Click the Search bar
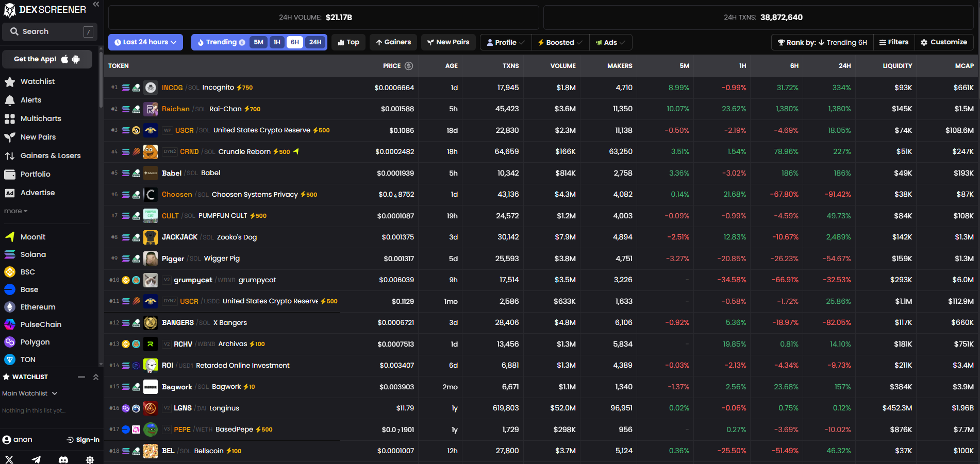Image resolution: width=980 pixels, height=464 pixels. (49, 31)
